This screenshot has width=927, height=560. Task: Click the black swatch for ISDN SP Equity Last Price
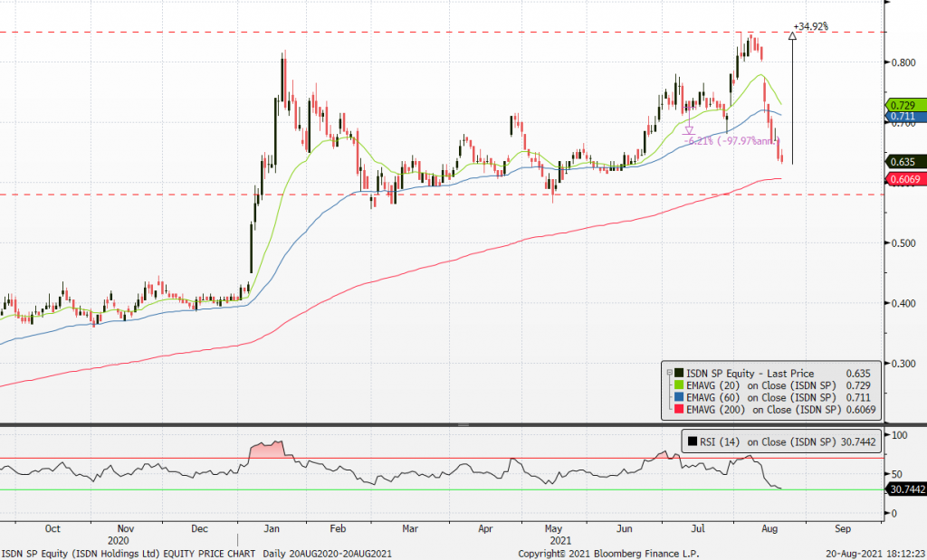(679, 374)
